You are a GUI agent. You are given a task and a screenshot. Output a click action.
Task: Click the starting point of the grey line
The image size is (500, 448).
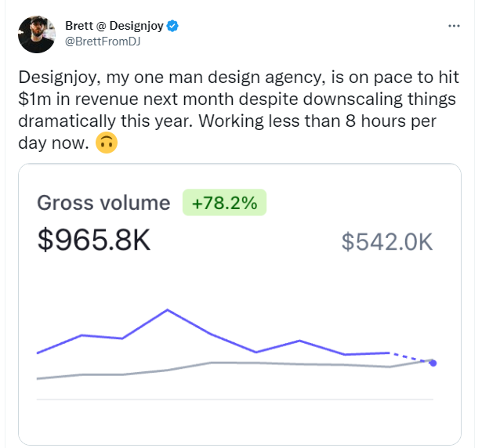(x=38, y=378)
